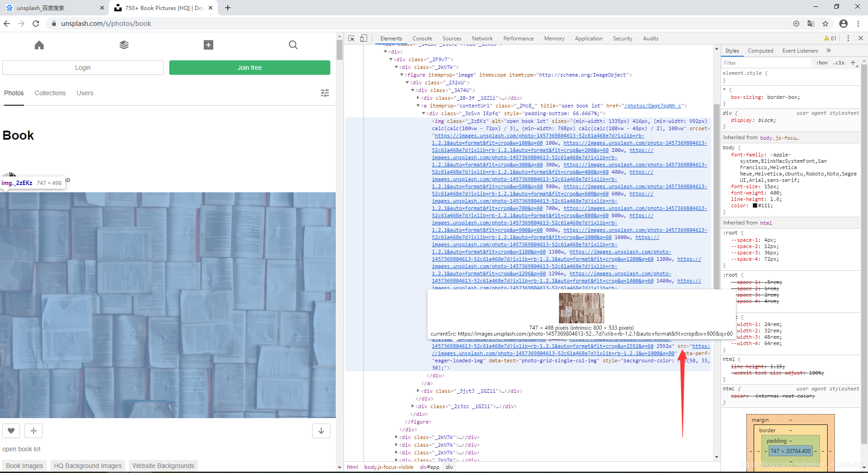Click the 61 warnings indicator
This screenshot has width=868, height=473.
830,39
